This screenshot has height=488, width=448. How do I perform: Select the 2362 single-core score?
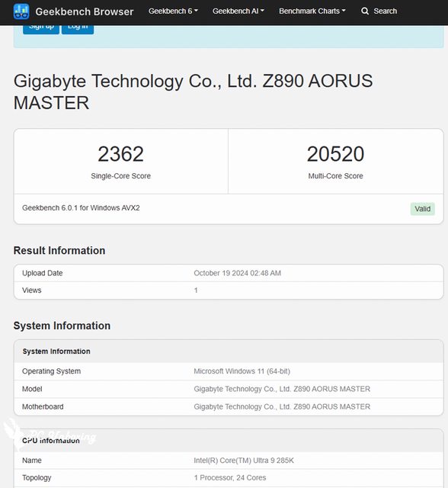point(120,154)
